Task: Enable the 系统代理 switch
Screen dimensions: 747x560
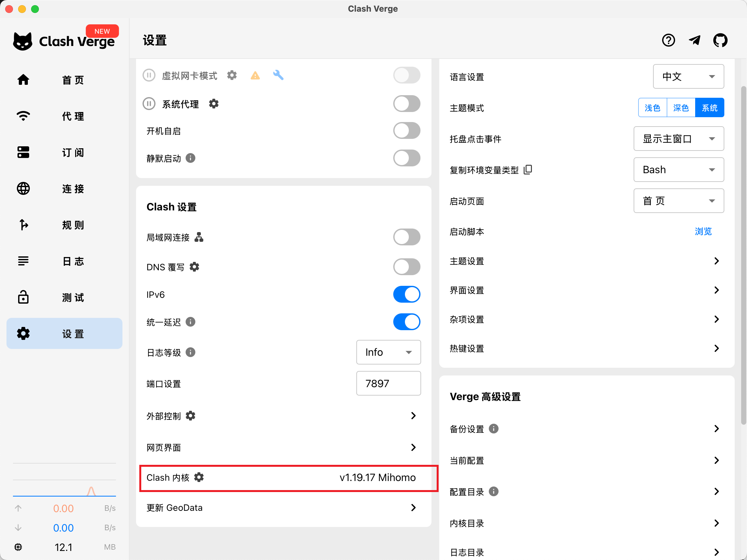Action: coord(407,104)
